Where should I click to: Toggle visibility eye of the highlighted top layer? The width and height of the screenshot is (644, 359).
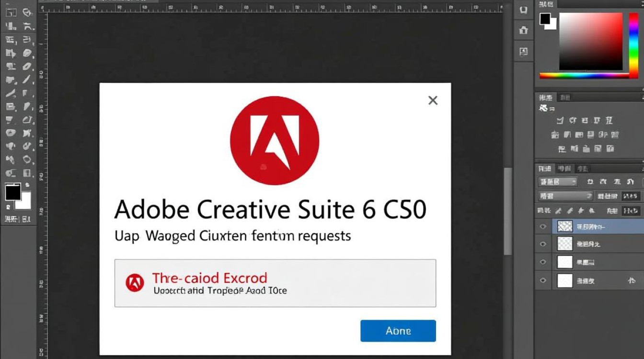(x=543, y=226)
